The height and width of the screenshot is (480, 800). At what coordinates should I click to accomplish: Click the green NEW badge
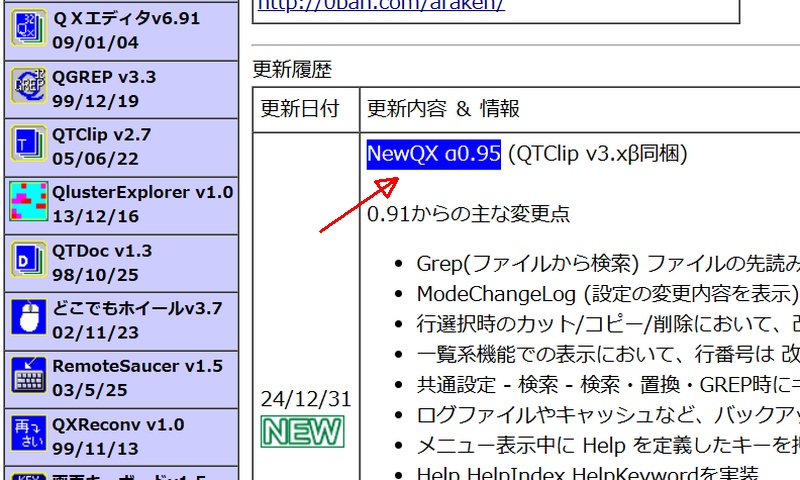[x=302, y=432]
